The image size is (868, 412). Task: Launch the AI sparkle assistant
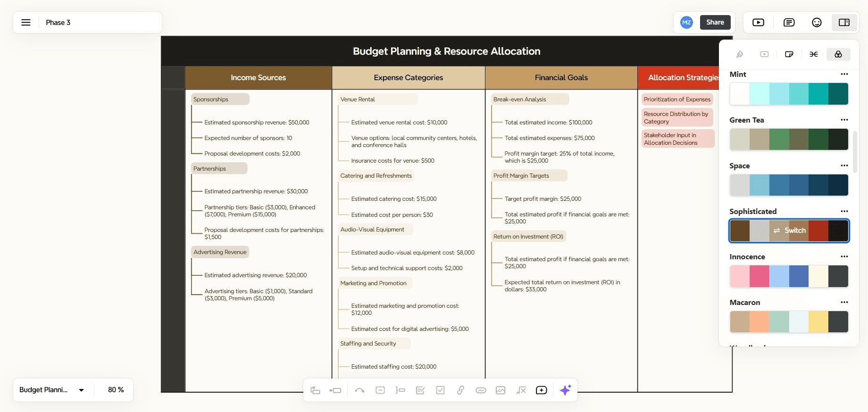(565, 390)
